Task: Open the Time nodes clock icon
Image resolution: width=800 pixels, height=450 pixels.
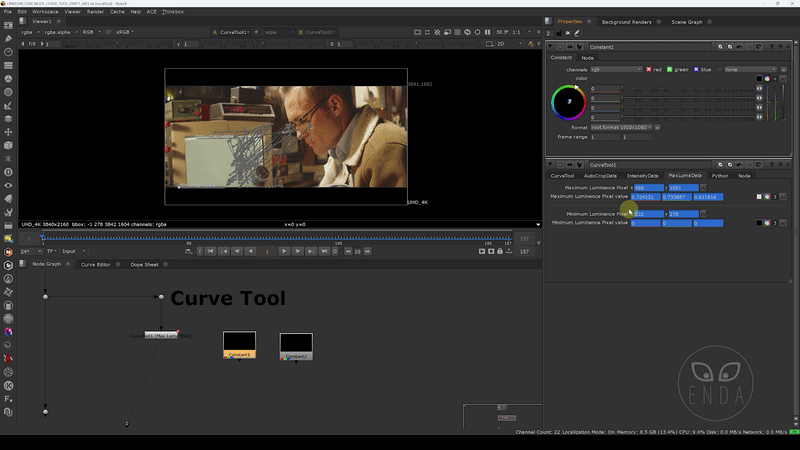Action: tap(8, 52)
